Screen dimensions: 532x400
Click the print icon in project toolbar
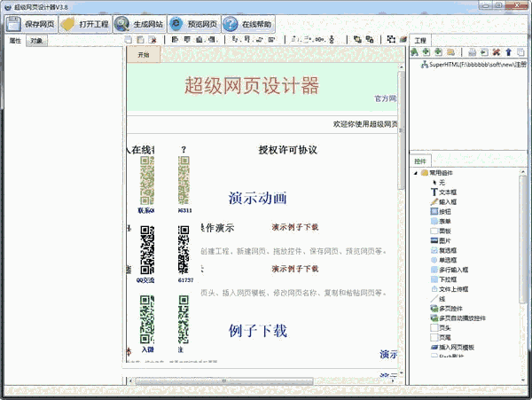click(472, 52)
